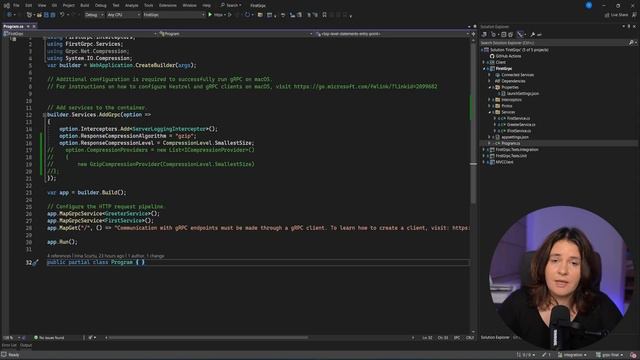Viewport: 640px width, 360px height.
Task: Open the Tools menu
Action: (x=149, y=5)
